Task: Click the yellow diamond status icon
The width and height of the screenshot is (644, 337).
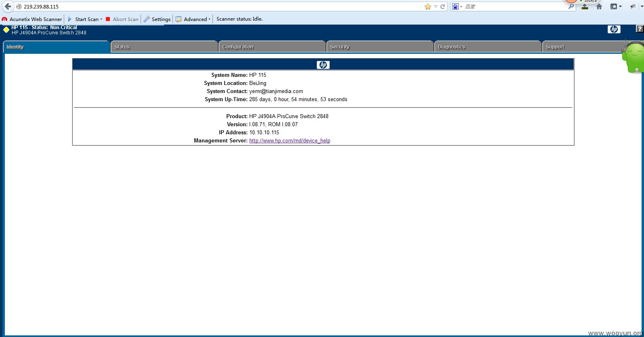Action: (6, 30)
